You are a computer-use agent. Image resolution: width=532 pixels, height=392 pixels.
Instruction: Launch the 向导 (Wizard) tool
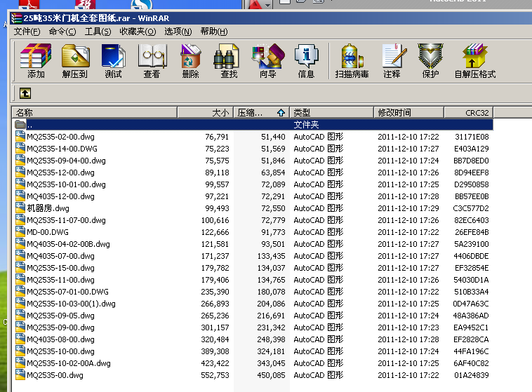point(267,61)
